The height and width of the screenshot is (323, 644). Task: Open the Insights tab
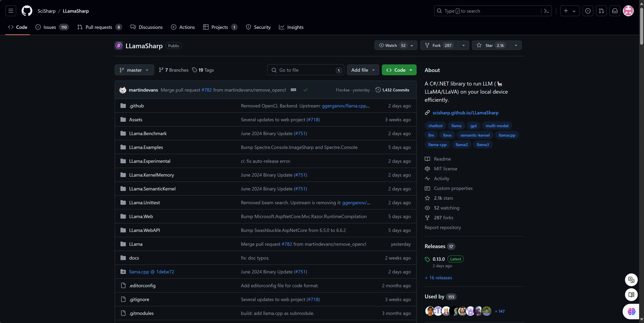point(291,27)
